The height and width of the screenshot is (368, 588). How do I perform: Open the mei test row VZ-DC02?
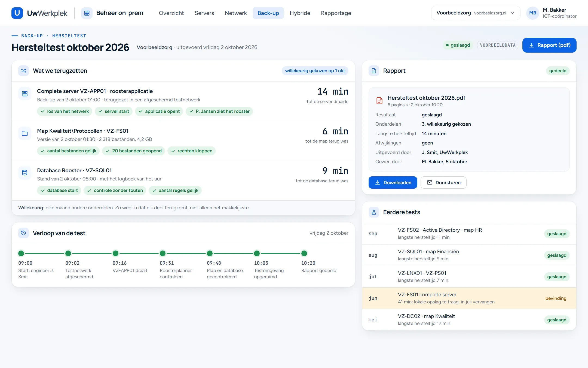coord(469,320)
